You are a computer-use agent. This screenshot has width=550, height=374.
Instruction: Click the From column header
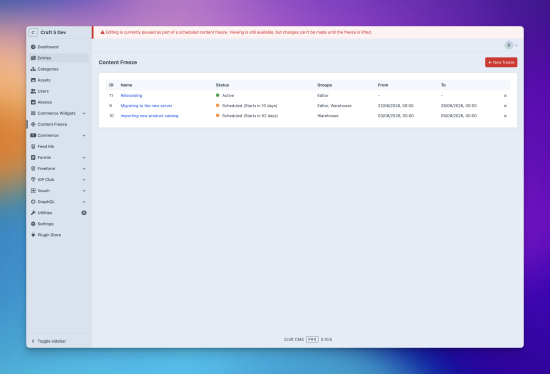pyautogui.click(x=383, y=85)
